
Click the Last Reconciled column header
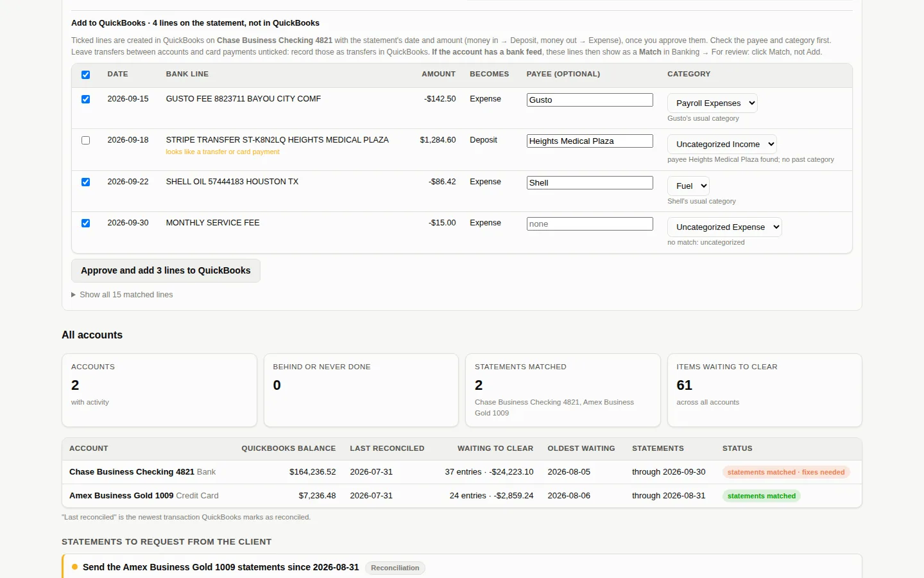pyautogui.click(x=387, y=449)
